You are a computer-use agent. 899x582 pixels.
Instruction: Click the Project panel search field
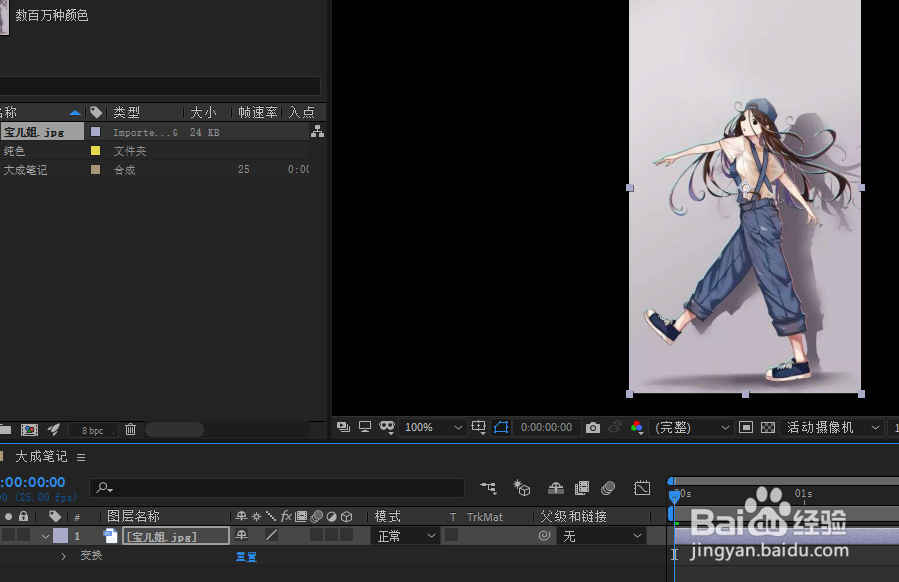[x=160, y=86]
